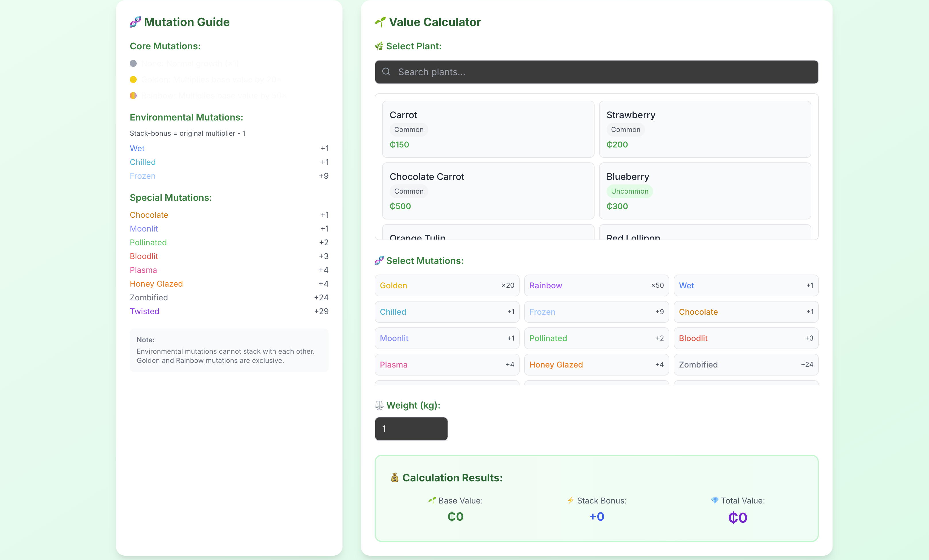Select the Zombified +24 mutation option
Viewport: 929px width, 560px height.
(746, 364)
